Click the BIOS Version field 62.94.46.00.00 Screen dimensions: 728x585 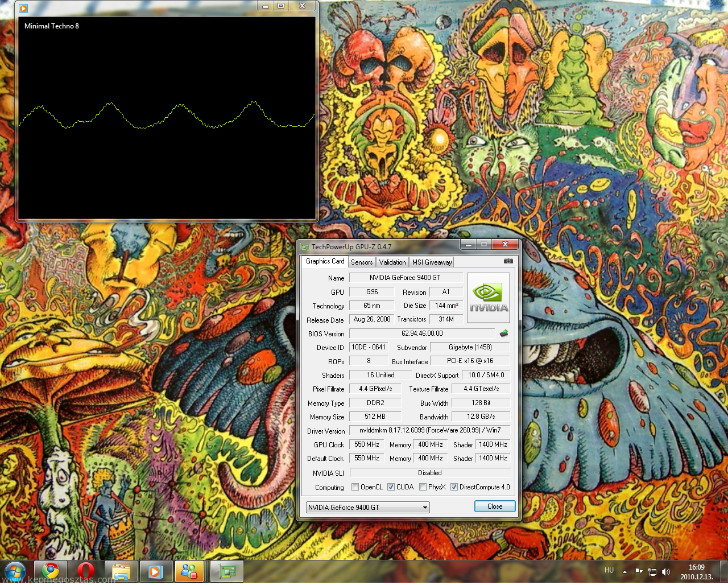[x=422, y=333]
